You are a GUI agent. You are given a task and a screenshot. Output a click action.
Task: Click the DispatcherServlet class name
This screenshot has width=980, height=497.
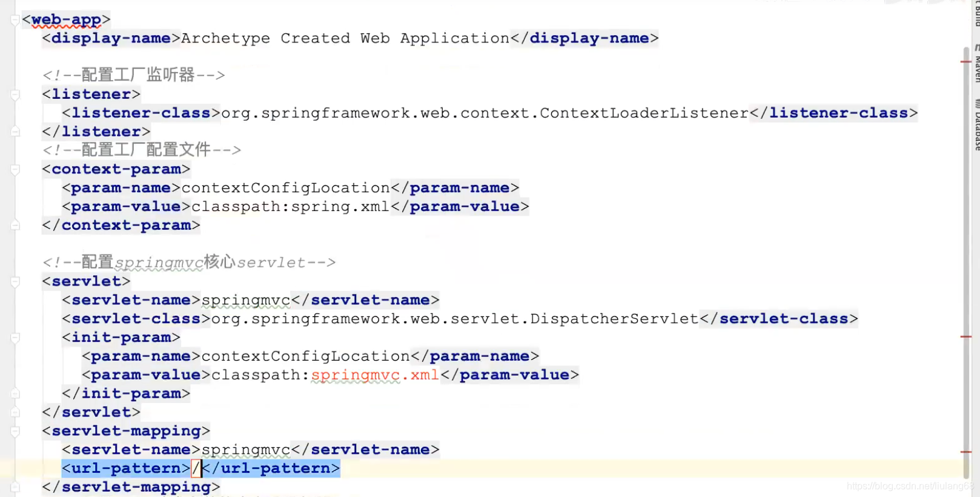pyautogui.click(x=615, y=319)
